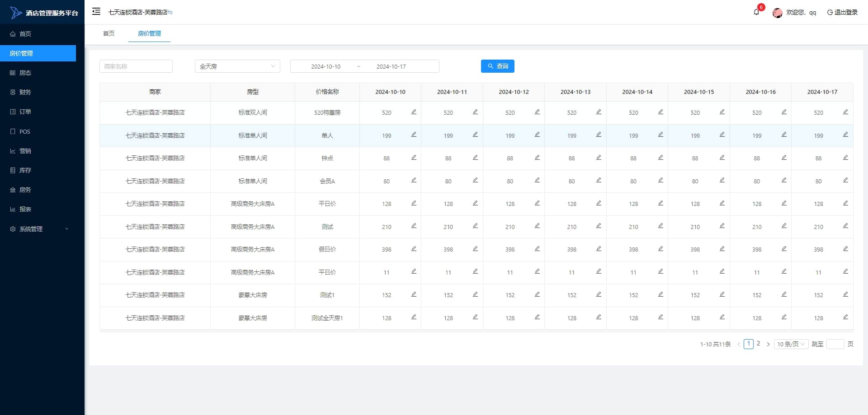Edit 单人 price for 2024-10-11
Screen dimensions: 868x415
pos(475,135)
